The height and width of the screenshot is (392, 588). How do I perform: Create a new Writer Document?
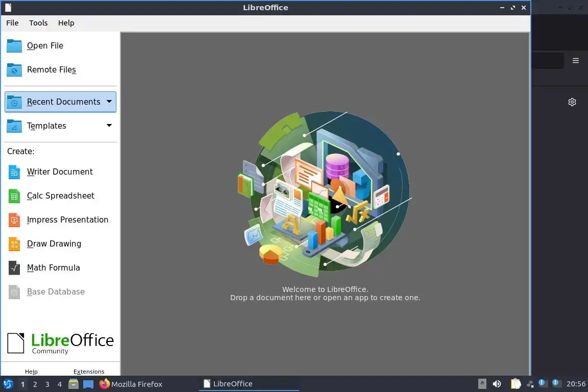60,172
